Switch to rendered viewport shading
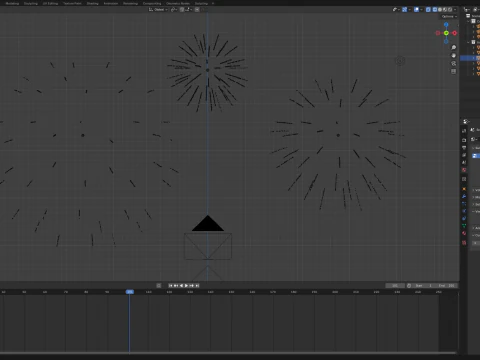This screenshot has height=360, width=480. pos(450,9)
